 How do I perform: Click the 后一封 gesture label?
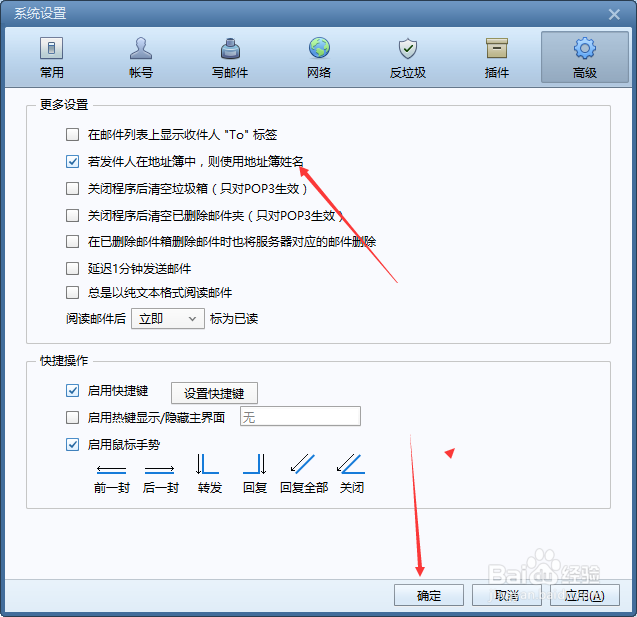coord(160,487)
